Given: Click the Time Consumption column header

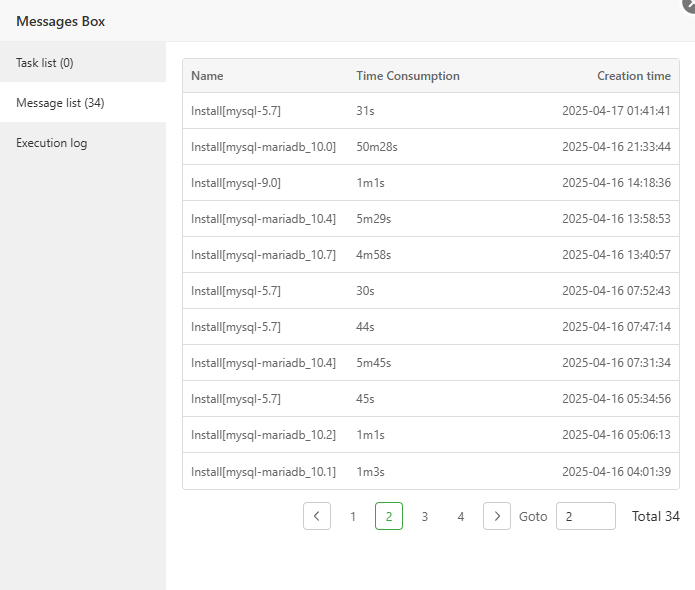Looking at the screenshot, I should (408, 76).
